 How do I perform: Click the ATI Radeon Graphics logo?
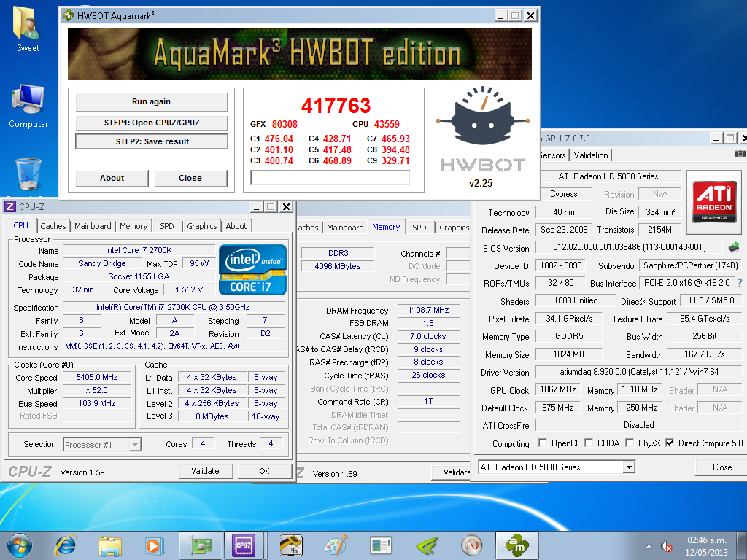[x=713, y=201]
